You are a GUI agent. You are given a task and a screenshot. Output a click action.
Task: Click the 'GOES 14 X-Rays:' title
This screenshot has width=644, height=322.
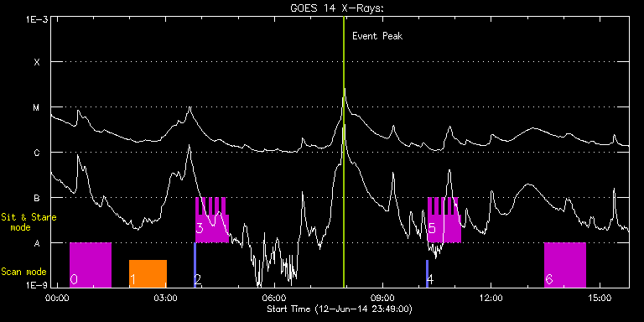pyautogui.click(x=337, y=8)
